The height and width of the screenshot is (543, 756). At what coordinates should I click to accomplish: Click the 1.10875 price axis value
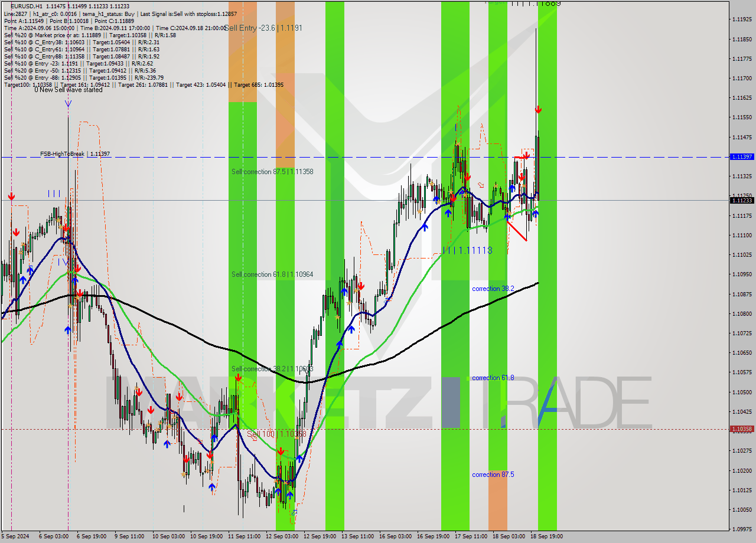coord(742,294)
